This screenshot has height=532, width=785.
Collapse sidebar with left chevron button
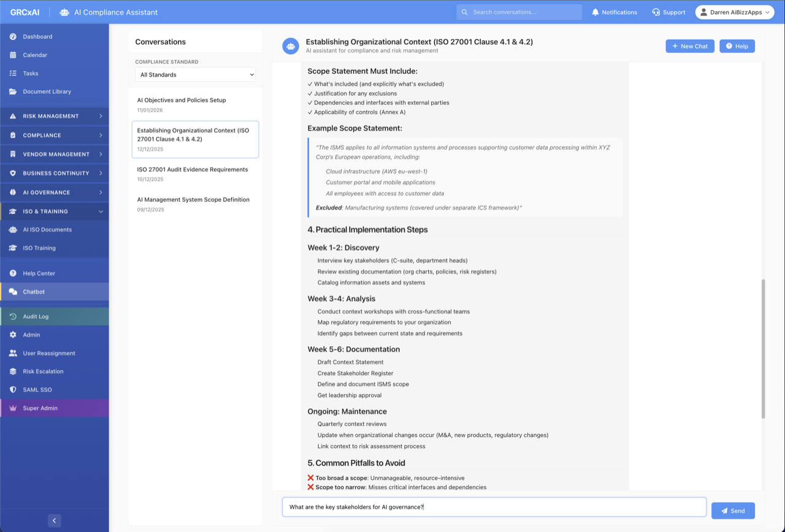coord(54,520)
